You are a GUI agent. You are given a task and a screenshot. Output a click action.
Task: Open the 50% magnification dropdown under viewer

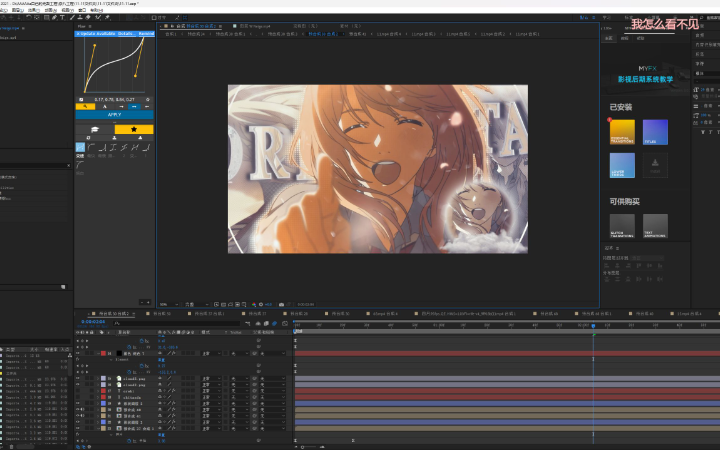(x=169, y=304)
